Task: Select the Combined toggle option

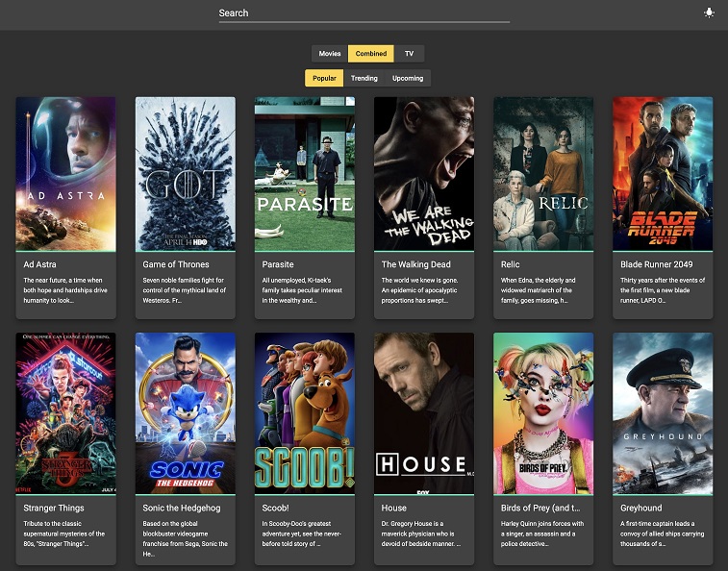Action: (x=371, y=54)
